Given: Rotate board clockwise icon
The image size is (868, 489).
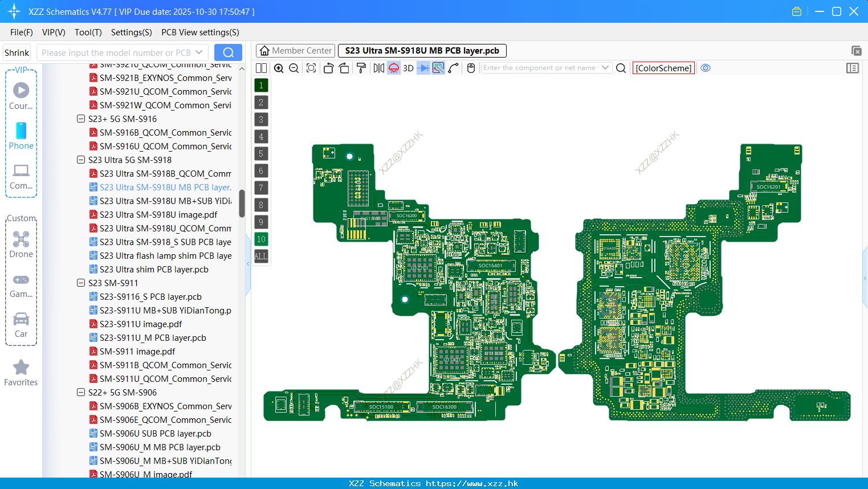Looking at the screenshot, I should (x=344, y=68).
